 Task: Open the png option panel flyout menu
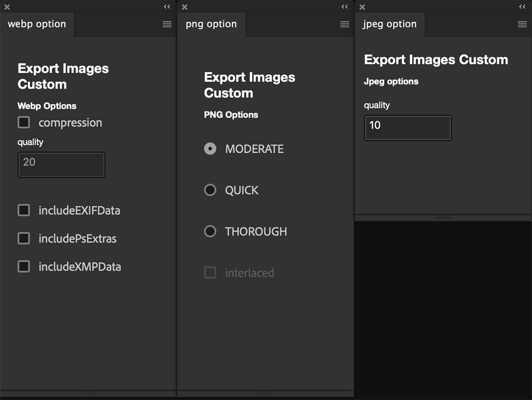tap(345, 24)
